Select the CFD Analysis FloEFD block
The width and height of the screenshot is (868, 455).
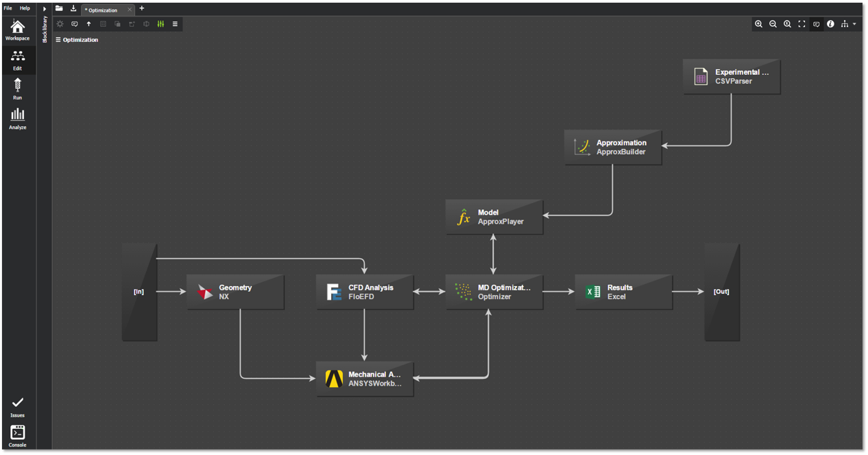click(x=364, y=292)
